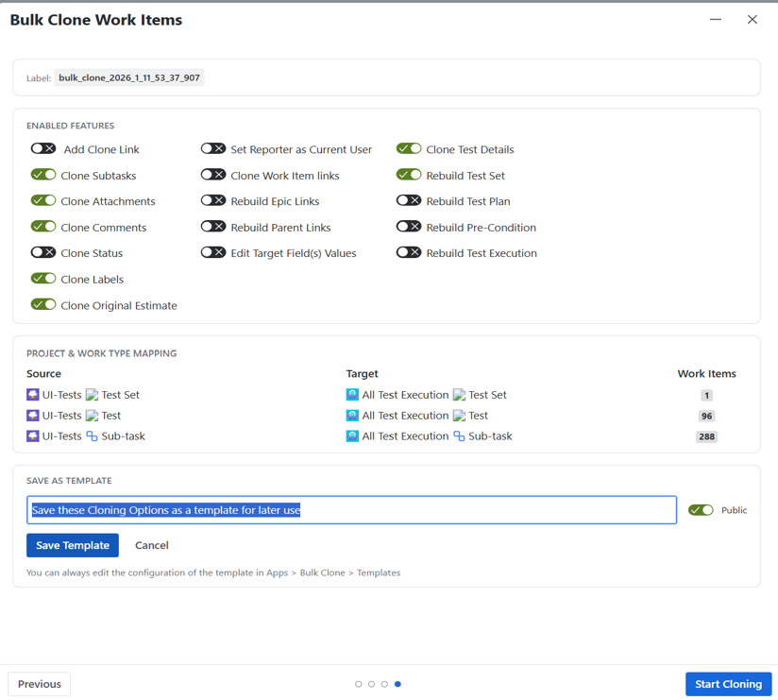Screen dimensions: 778x700
Task: Enable the Add Clone Link toggle
Action: (43, 149)
